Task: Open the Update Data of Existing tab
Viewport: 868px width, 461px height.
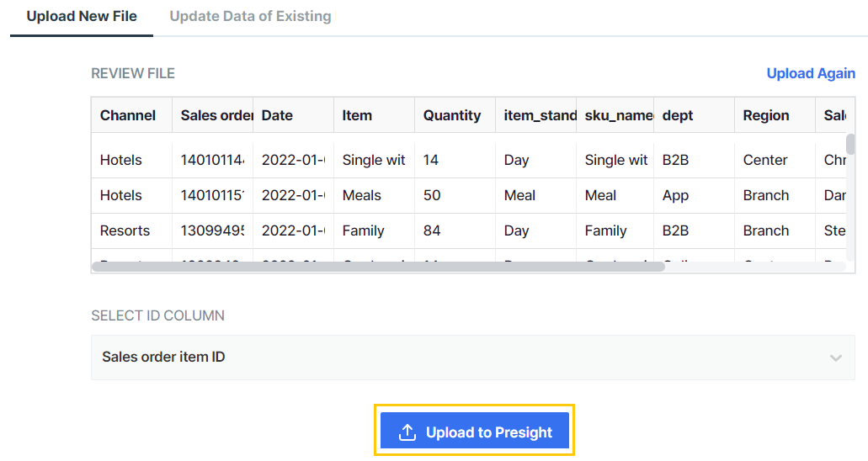Action: [250, 16]
